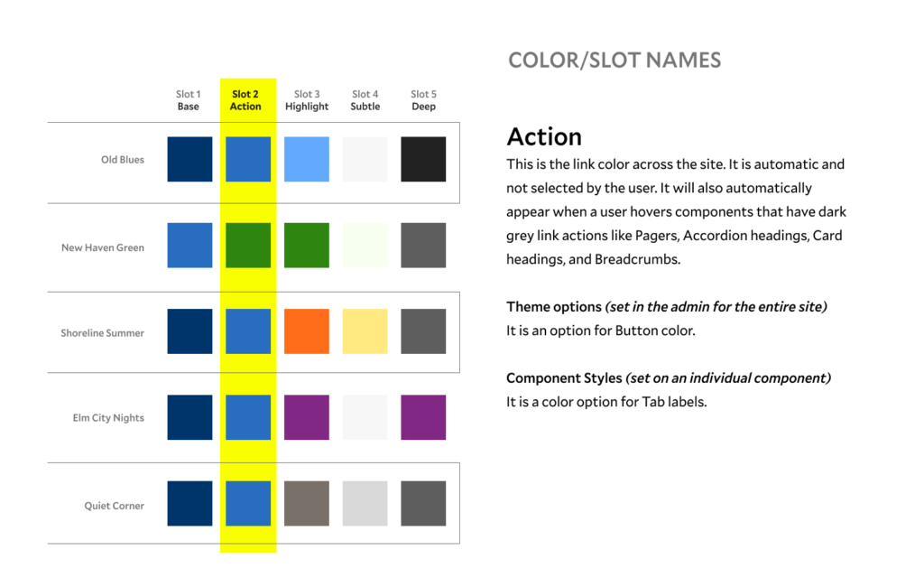Pick the Old Blues Deep black swatch
The width and height of the screenshot is (924, 587).
[x=423, y=159]
